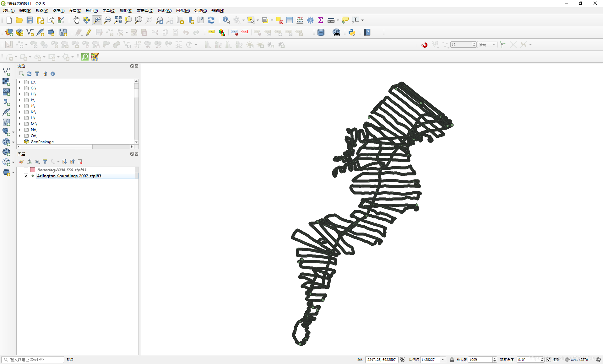This screenshot has width=603, height=364.
Task: Create a new project with the blank page icon
Action: pos(9,20)
